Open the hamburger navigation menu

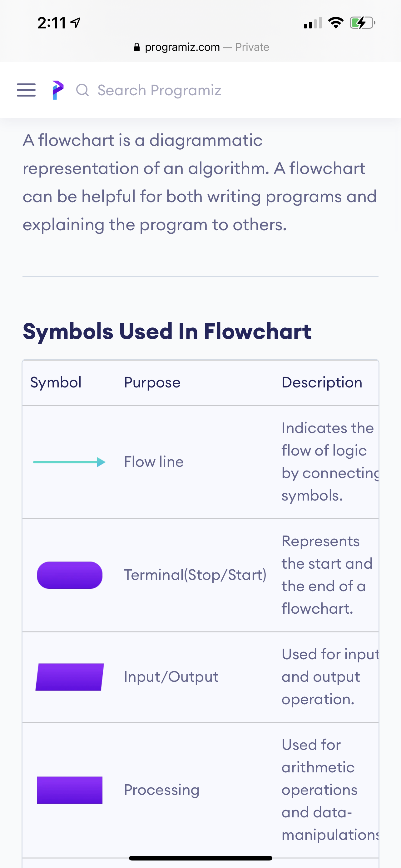pos(26,90)
